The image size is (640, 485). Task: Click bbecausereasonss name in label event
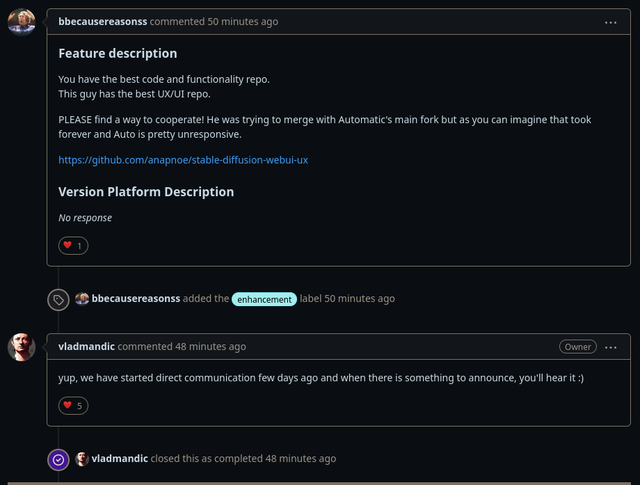pyautogui.click(x=136, y=299)
